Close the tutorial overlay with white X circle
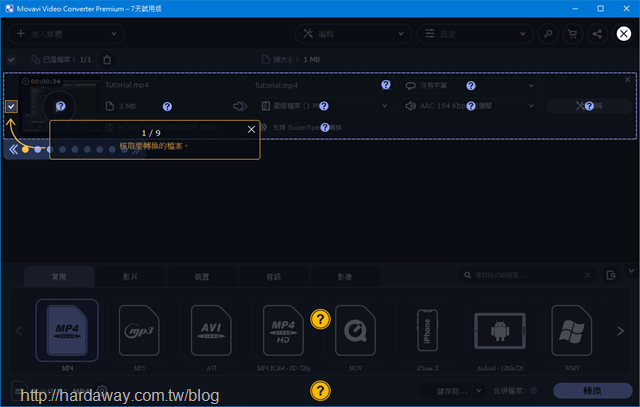Screen dimensions: 640x407 (x=623, y=33)
